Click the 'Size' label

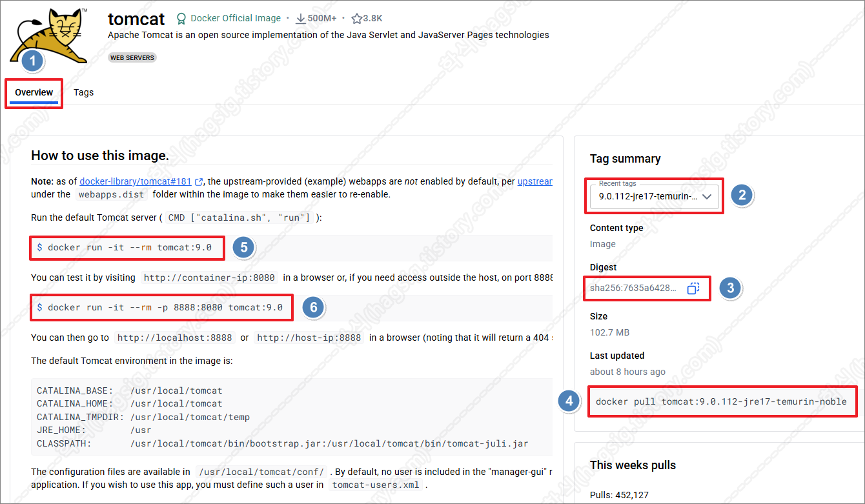(598, 316)
